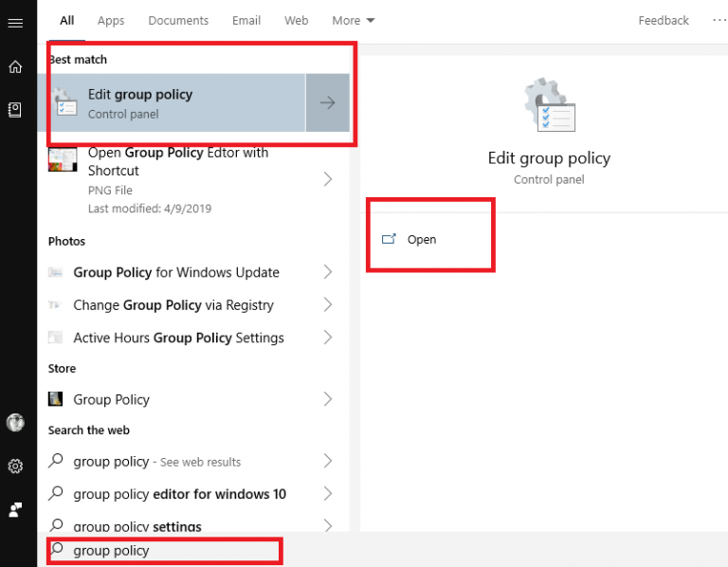Click the Open external-link icon
This screenshot has height=567, width=728.
(x=389, y=239)
